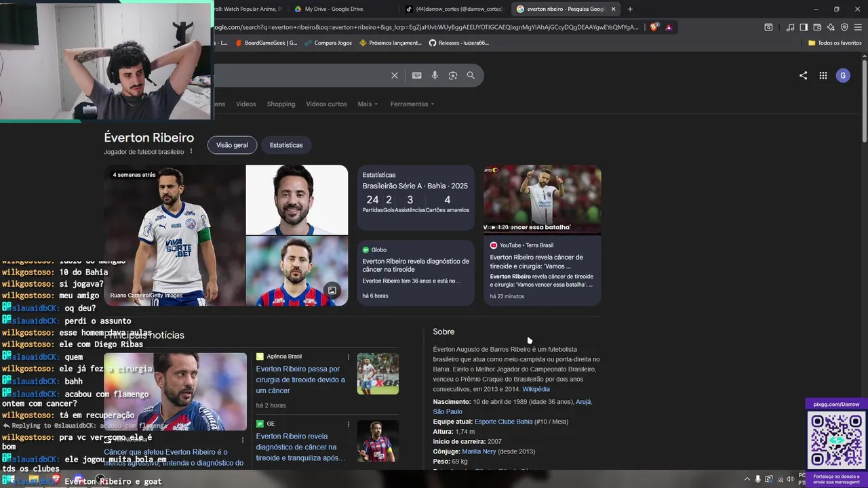This screenshot has height=488, width=868.
Task: Open GE 'Everton Ribeiro revela diagnóstico' headline
Action: coord(300,447)
